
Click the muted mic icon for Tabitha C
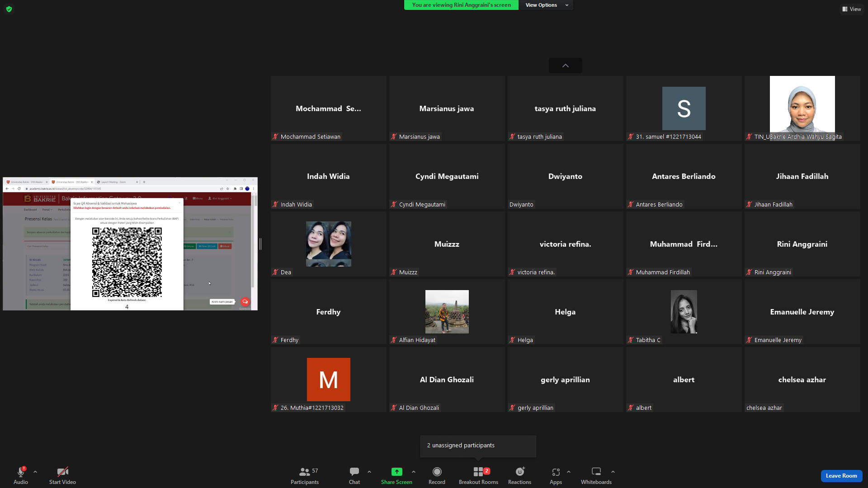[631, 340]
